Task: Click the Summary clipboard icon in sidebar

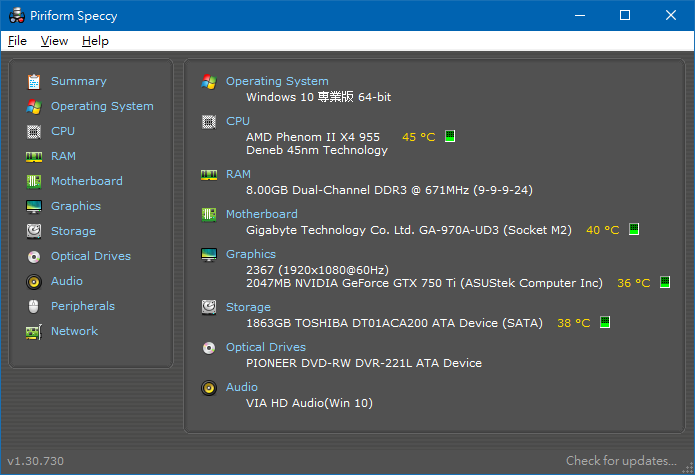Action: 34,82
